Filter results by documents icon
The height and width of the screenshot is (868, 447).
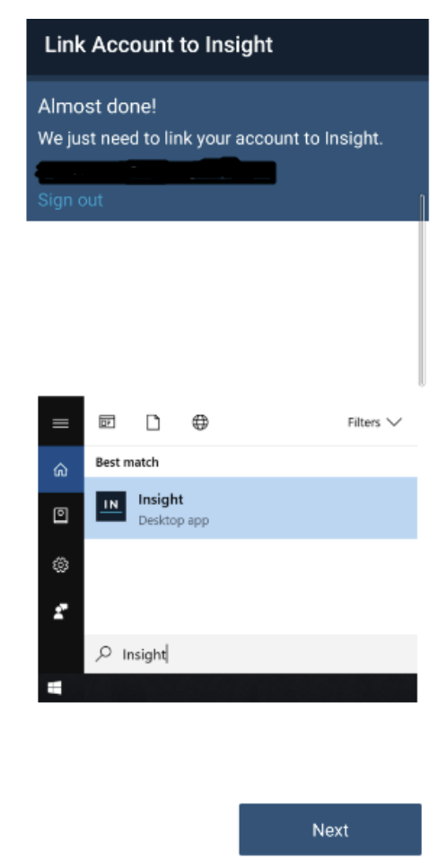pos(153,422)
